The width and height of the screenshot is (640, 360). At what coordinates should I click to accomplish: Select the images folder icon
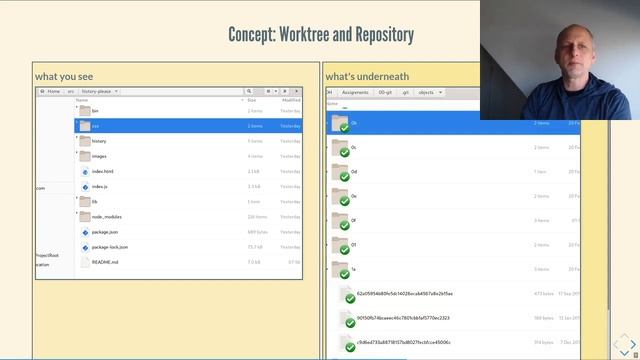click(x=85, y=156)
